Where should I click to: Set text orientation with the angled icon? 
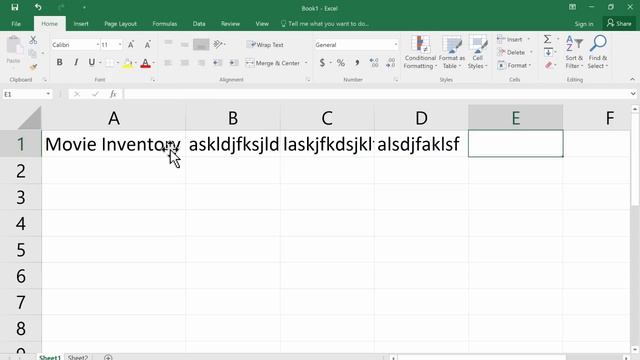tap(219, 44)
